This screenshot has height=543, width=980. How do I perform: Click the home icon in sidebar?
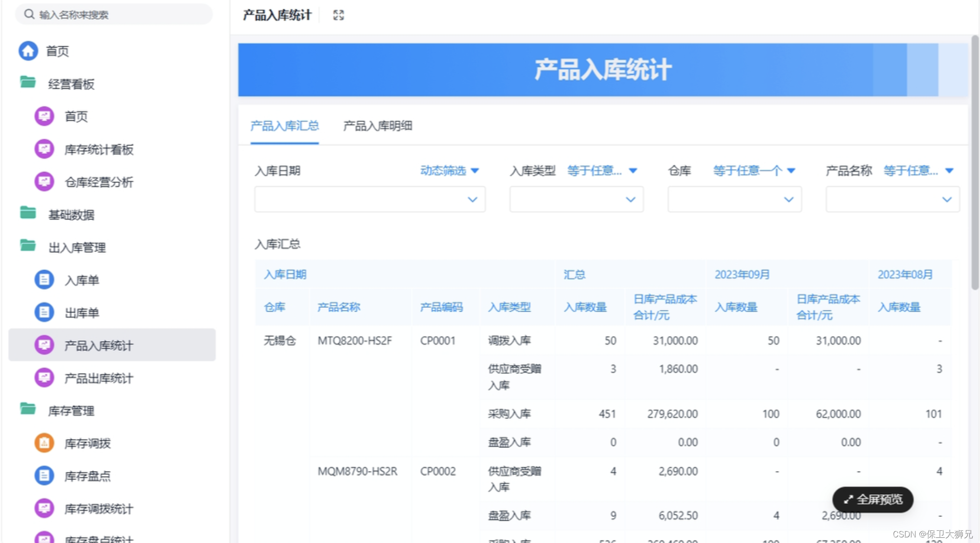[x=28, y=51]
